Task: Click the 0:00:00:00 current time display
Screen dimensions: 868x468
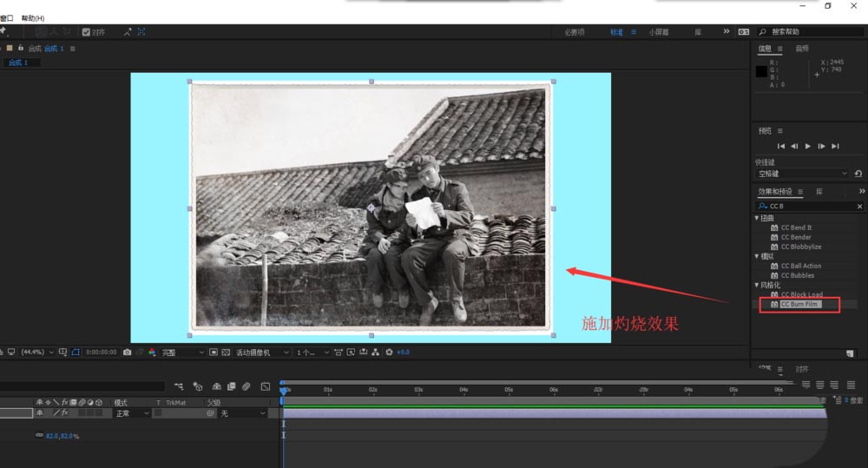Action: point(102,353)
